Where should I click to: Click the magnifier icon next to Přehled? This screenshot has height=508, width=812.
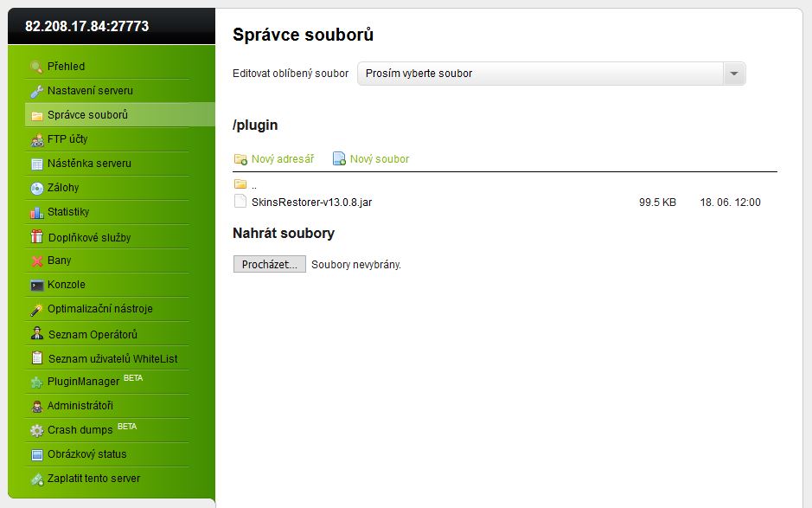coord(36,67)
